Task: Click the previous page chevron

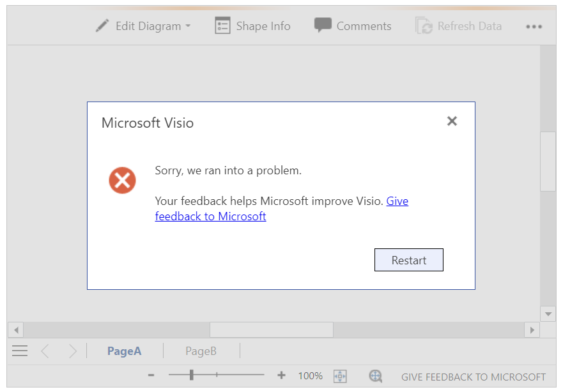Action: tap(45, 351)
